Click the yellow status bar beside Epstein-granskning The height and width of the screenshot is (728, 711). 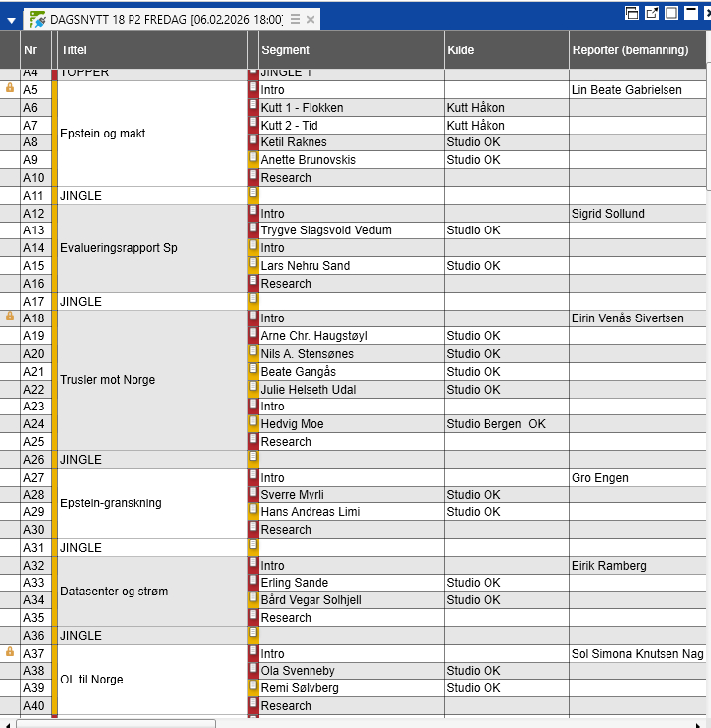click(x=54, y=503)
